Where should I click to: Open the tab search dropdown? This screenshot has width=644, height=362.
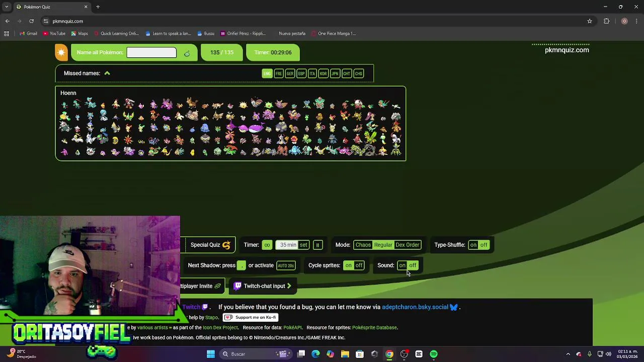tap(7, 7)
